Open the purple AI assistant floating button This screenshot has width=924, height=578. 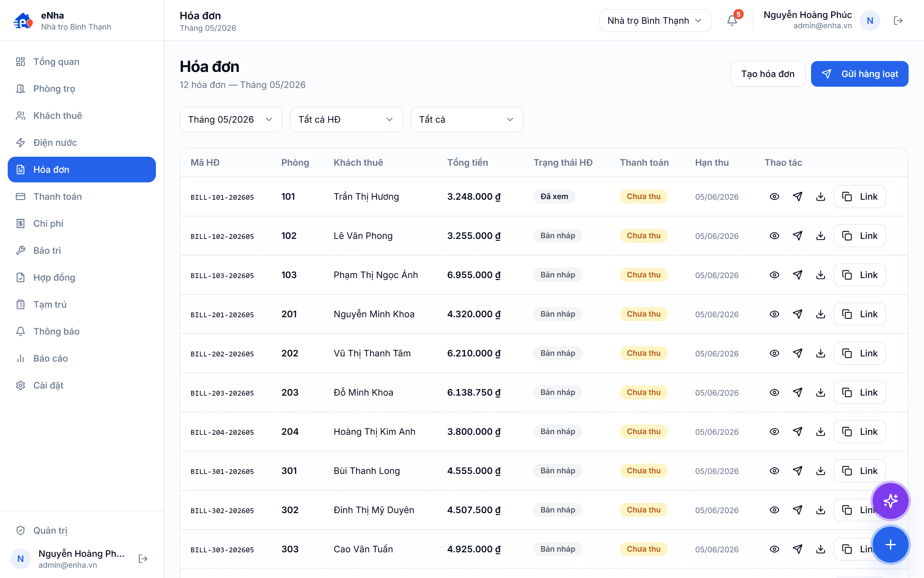890,500
